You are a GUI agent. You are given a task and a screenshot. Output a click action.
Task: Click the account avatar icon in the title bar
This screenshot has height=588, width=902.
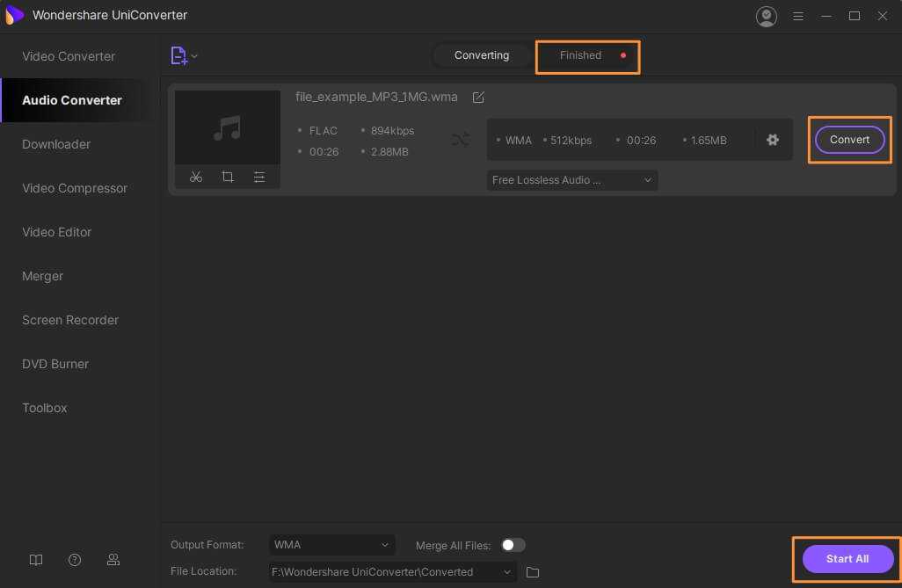coord(766,15)
